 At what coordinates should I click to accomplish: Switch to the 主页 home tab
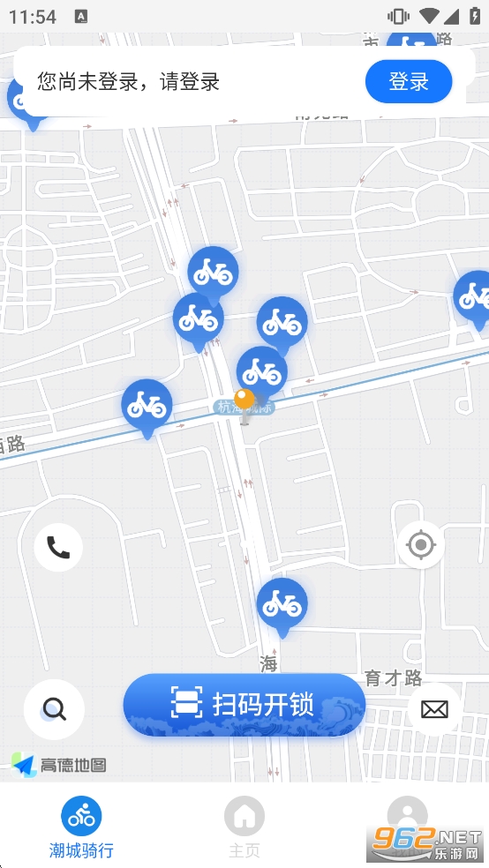[x=244, y=827]
